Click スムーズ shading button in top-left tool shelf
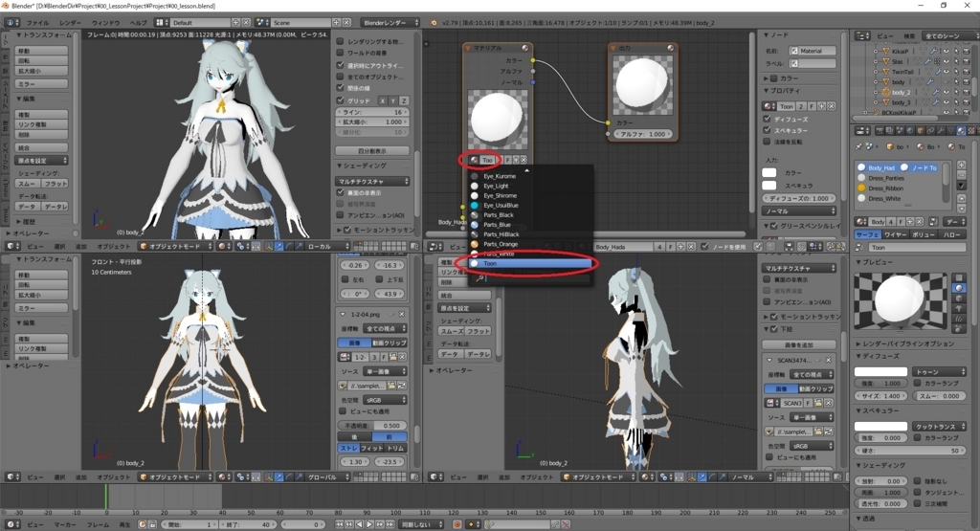 coord(28,184)
